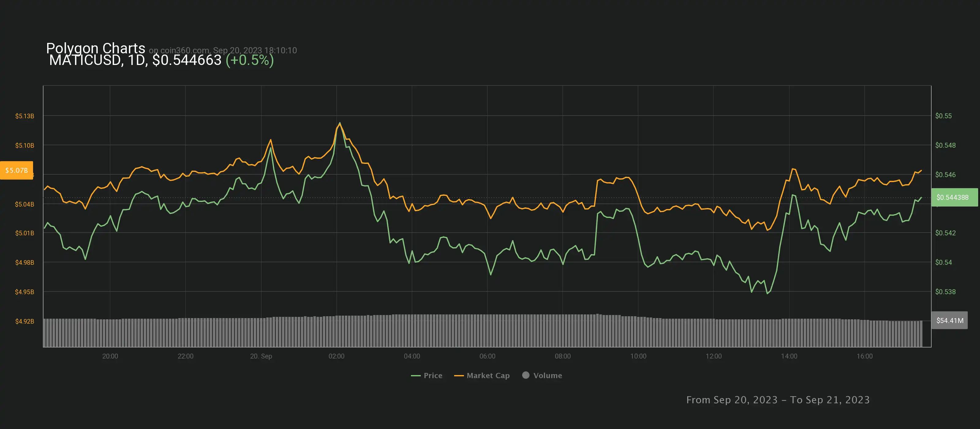This screenshot has height=429, width=980.
Task: Click the 20. Sep date axis label
Action: pos(261,356)
